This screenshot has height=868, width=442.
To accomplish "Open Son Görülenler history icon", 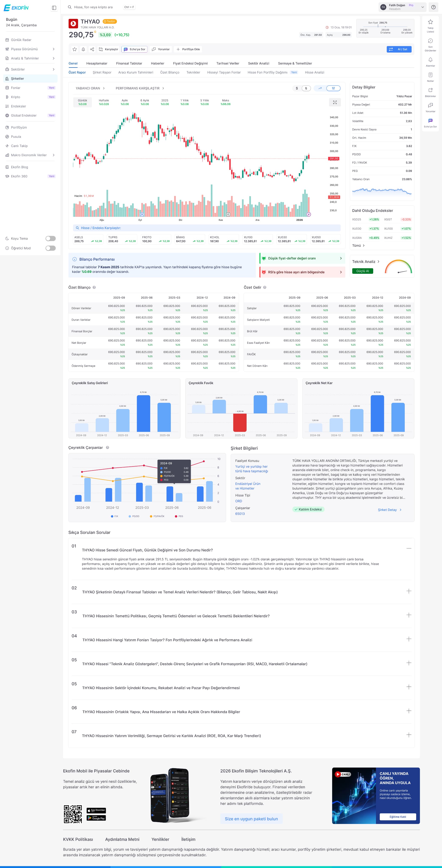I will click(430, 45).
